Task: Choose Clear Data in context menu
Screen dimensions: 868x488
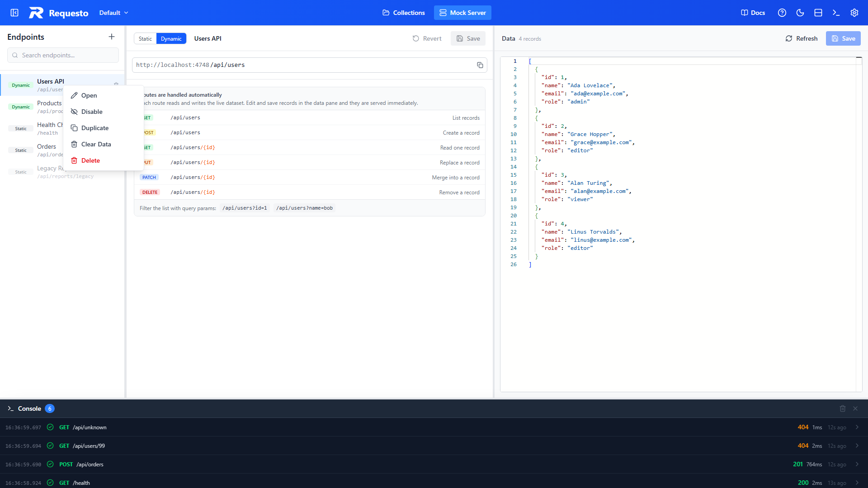Action: point(104,144)
